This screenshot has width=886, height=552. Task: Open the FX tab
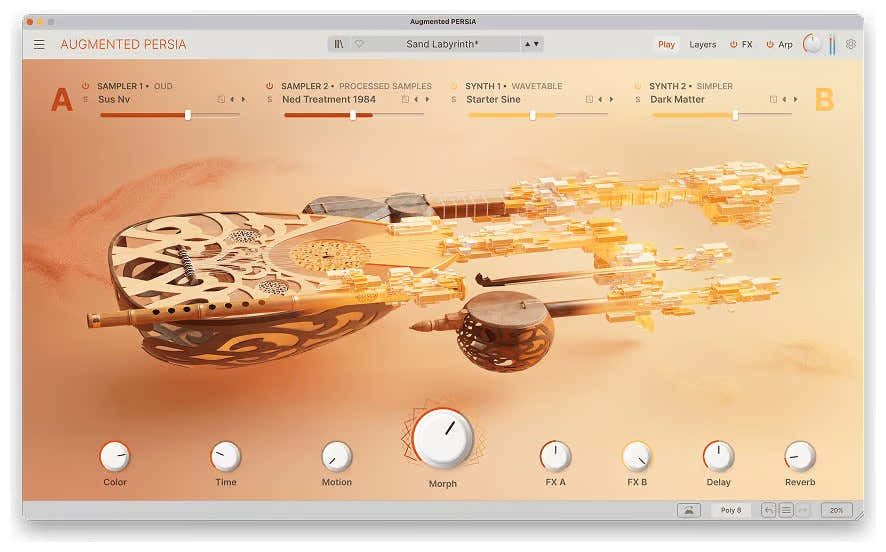point(747,44)
